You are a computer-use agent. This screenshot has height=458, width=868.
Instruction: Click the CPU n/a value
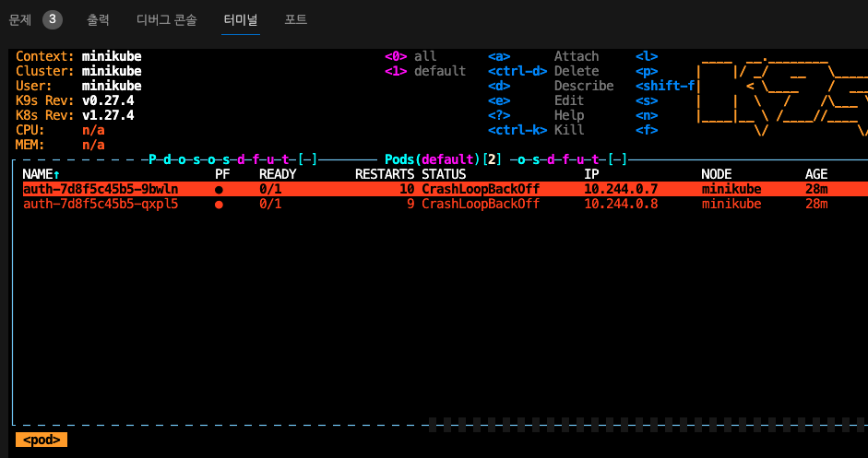[93, 131]
